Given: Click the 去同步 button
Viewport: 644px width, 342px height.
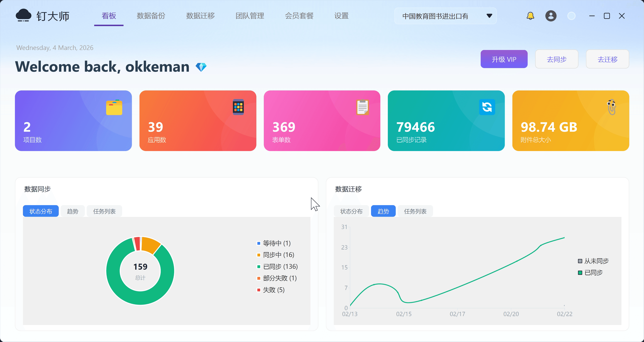Looking at the screenshot, I should [x=557, y=59].
